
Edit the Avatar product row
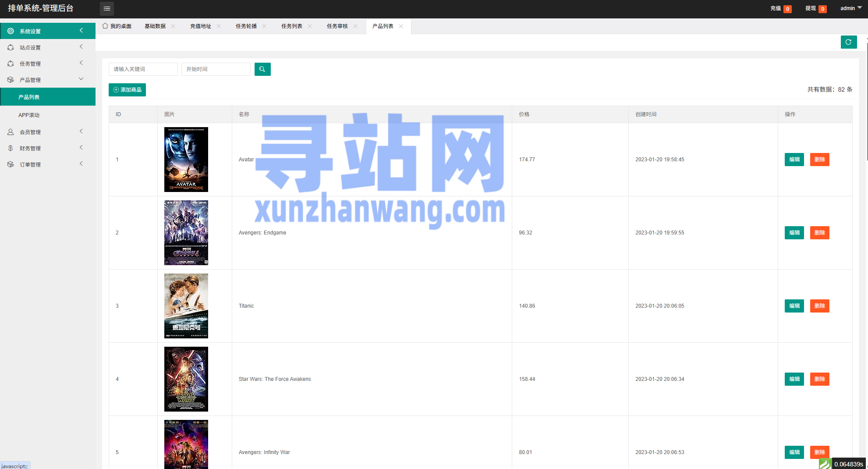(x=794, y=160)
